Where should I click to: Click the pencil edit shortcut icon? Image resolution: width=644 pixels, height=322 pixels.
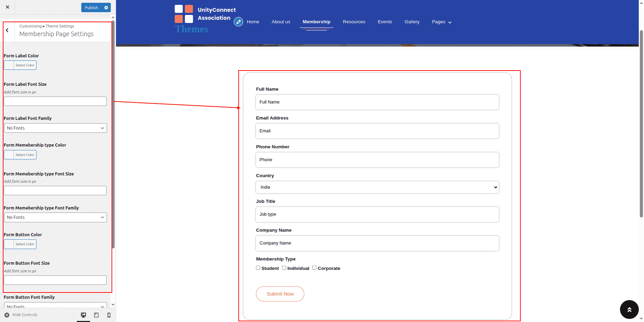pyautogui.click(x=238, y=22)
